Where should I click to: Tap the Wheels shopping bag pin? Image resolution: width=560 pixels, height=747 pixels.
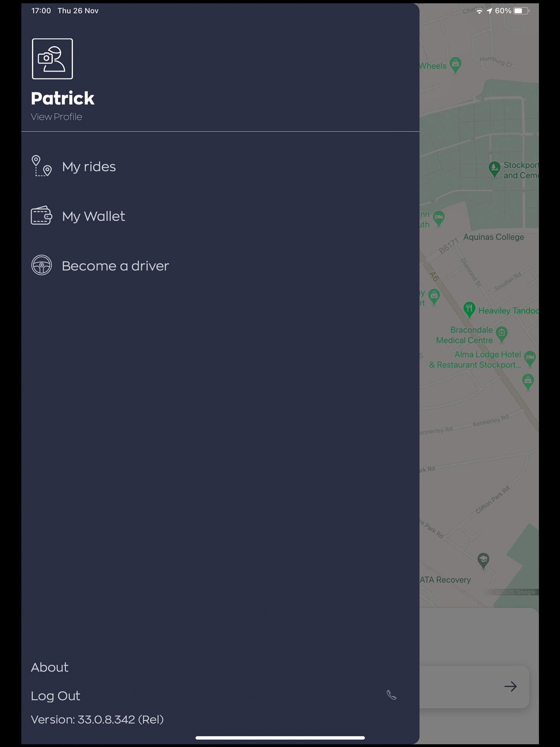pos(456,65)
